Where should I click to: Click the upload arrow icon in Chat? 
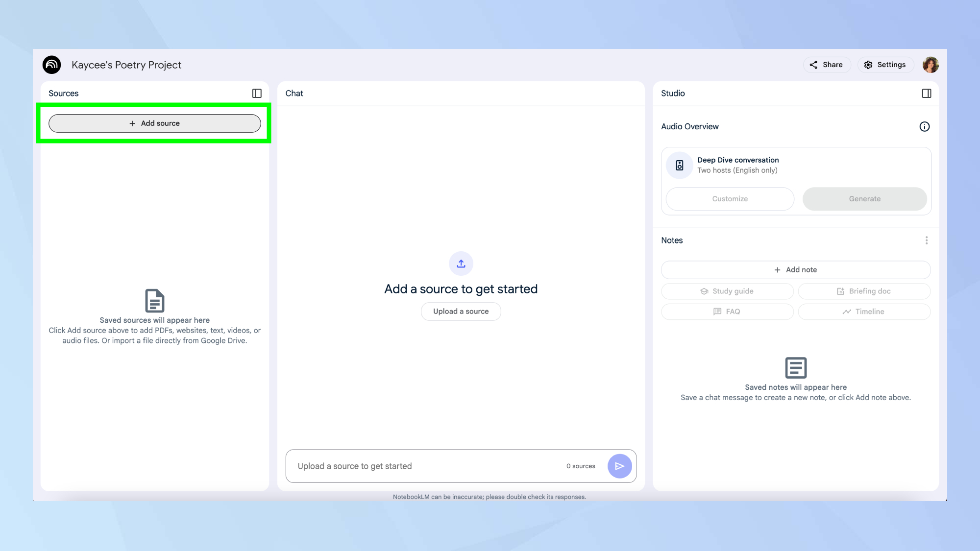pyautogui.click(x=461, y=264)
